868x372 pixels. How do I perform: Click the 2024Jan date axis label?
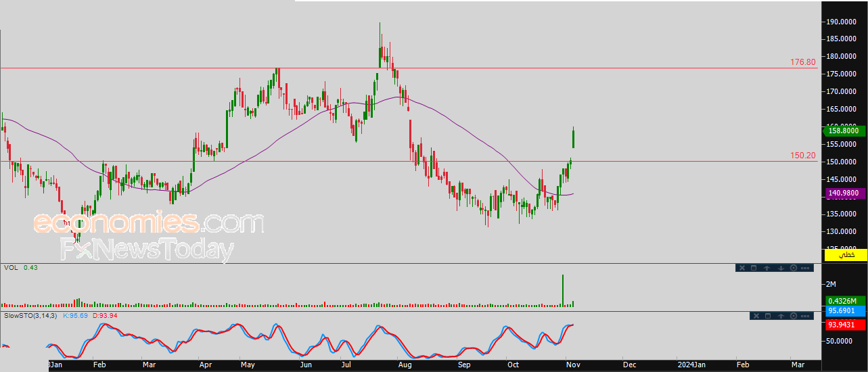[x=691, y=365]
